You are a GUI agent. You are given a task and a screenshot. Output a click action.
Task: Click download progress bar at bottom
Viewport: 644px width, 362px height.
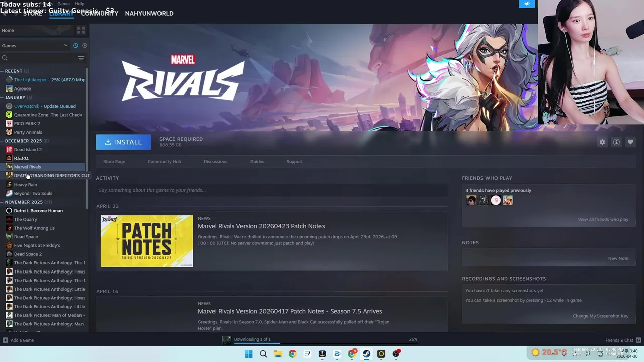326,344
